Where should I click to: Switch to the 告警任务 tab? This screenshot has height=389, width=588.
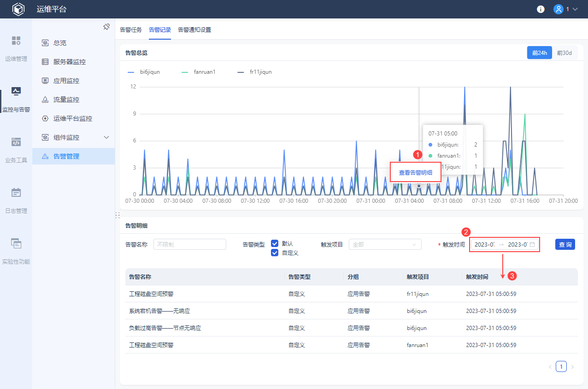[131, 30]
